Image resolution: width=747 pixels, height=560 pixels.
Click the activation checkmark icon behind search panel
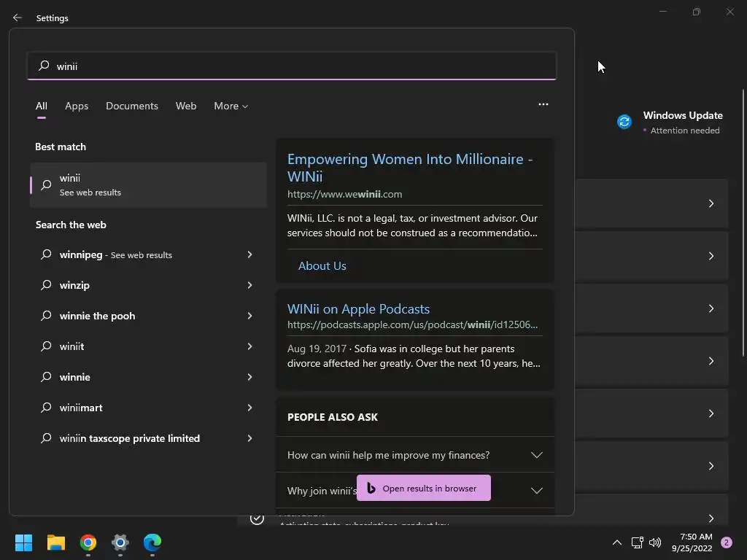(x=257, y=518)
